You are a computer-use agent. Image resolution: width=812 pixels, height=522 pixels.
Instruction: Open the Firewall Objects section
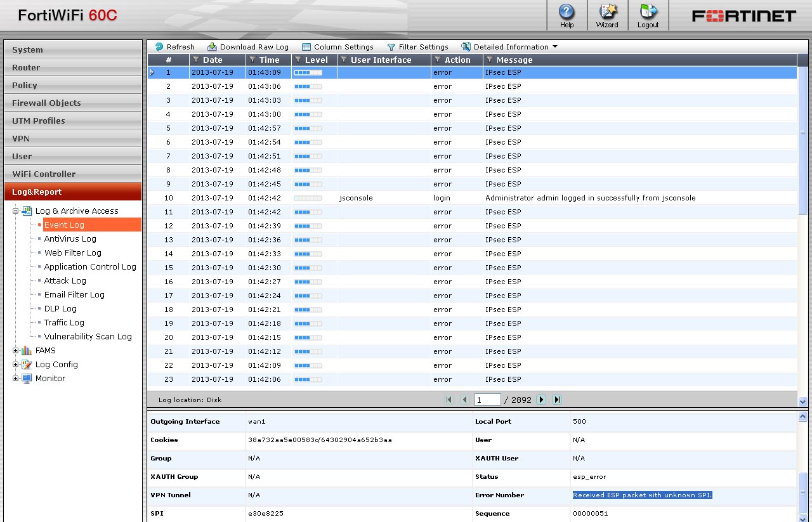tap(73, 103)
